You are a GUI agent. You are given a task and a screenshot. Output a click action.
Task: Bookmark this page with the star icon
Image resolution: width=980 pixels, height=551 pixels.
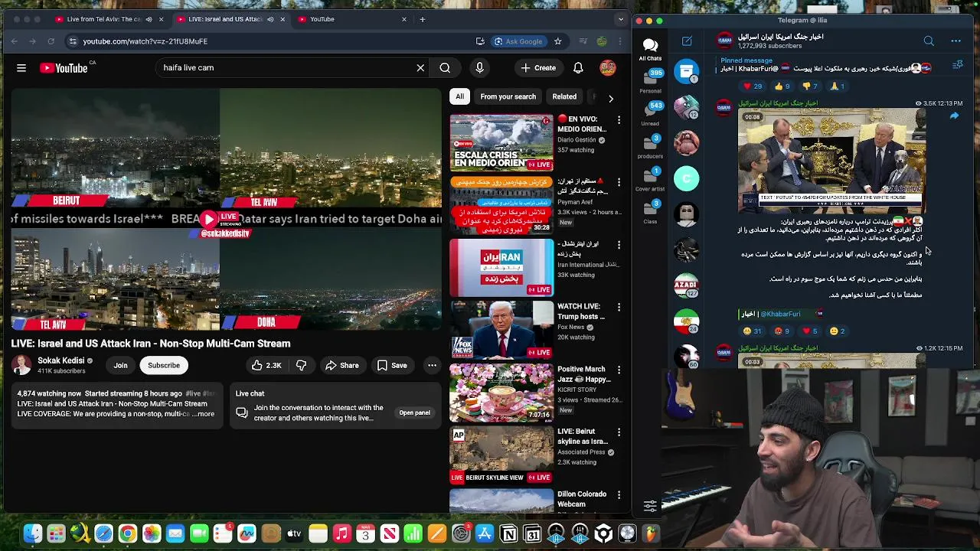pyautogui.click(x=557, y=41)
